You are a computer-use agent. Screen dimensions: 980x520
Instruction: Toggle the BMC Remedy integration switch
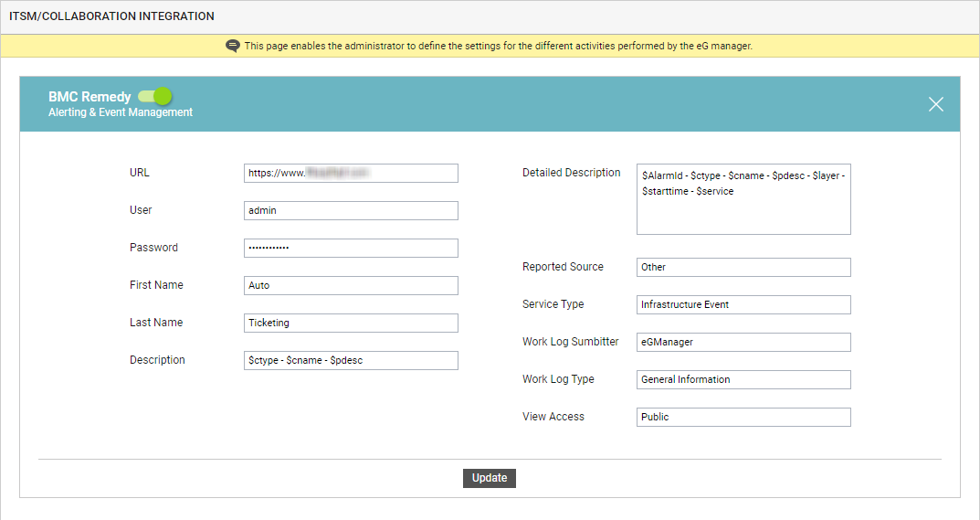[154, 96]
